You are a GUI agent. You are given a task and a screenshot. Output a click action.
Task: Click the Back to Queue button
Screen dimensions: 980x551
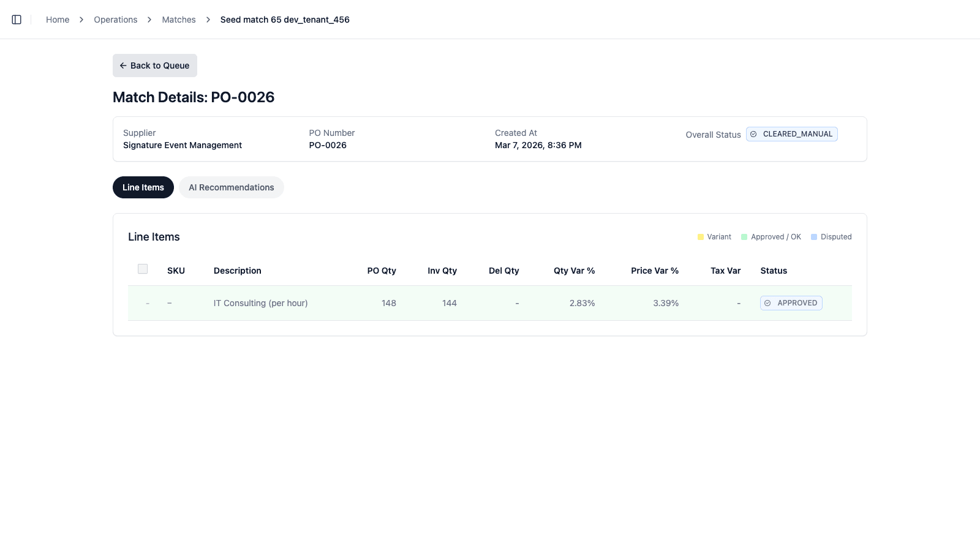(x=154, y=66)
